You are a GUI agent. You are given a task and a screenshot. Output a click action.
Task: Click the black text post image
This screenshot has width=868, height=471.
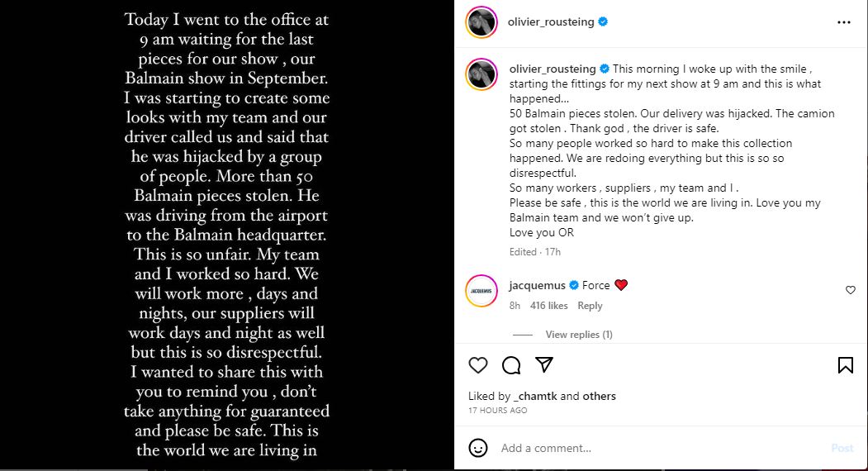click(227, 235)
